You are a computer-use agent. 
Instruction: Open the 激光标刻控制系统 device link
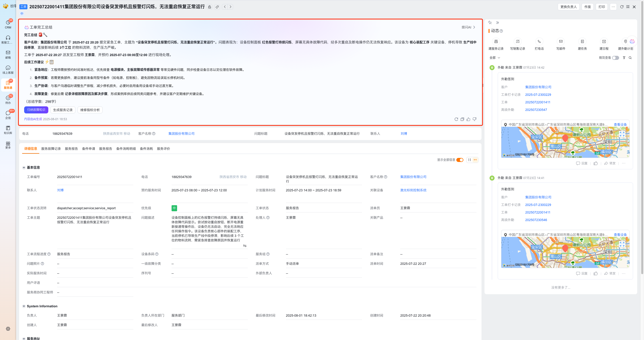[x=413, y=190]
